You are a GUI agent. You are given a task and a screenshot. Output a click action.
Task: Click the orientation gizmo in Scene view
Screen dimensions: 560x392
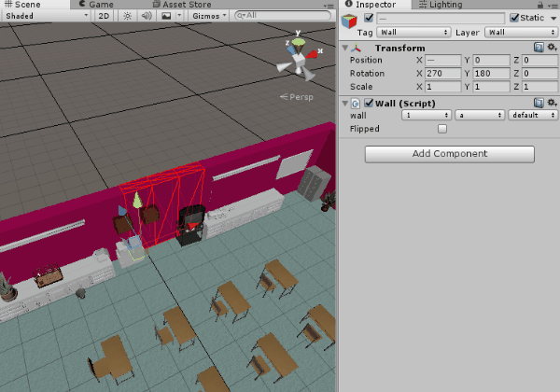coord(299,59)
